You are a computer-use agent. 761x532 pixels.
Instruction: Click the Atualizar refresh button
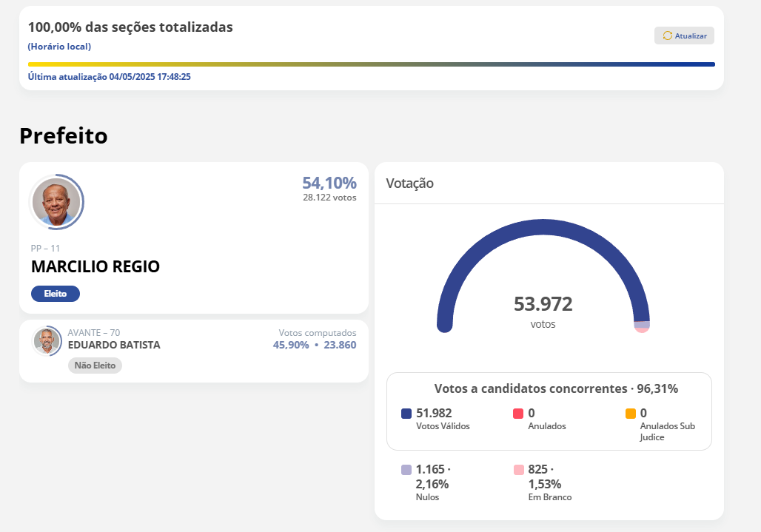click(684, 36)
